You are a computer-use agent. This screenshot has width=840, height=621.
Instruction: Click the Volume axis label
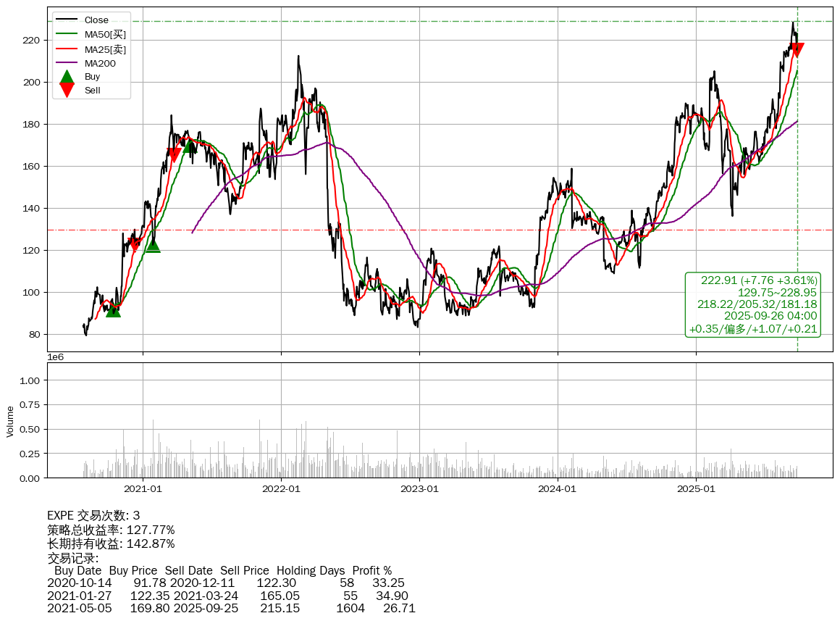point(10,421)
